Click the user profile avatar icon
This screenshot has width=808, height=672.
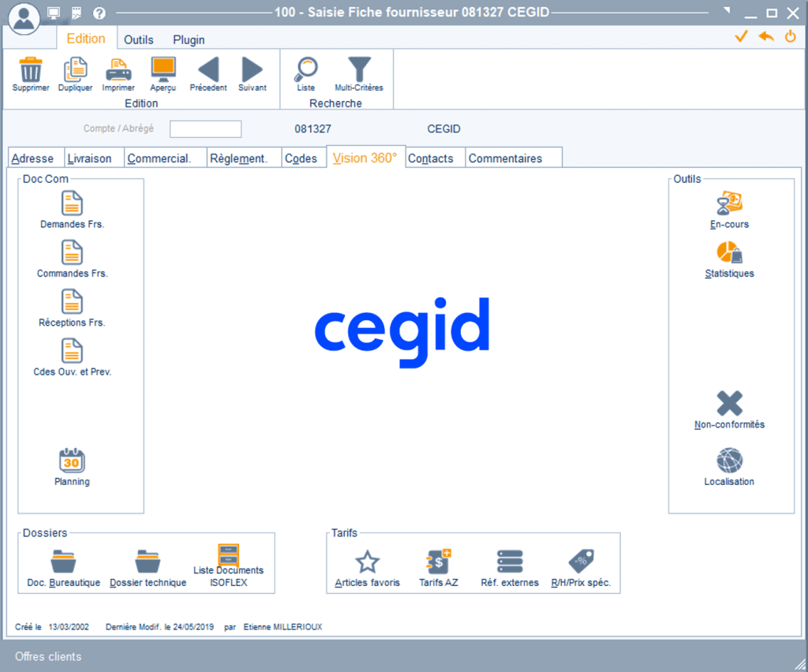[24, 18]
